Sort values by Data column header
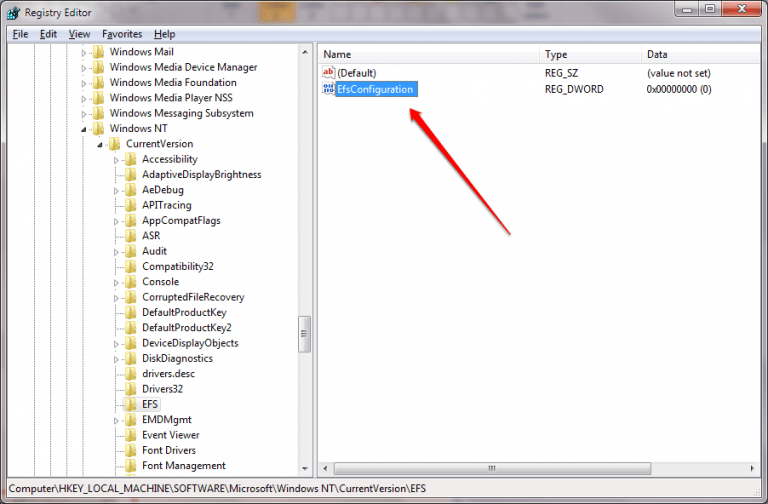This screenshot has height=504, width=768. point(700,54)
